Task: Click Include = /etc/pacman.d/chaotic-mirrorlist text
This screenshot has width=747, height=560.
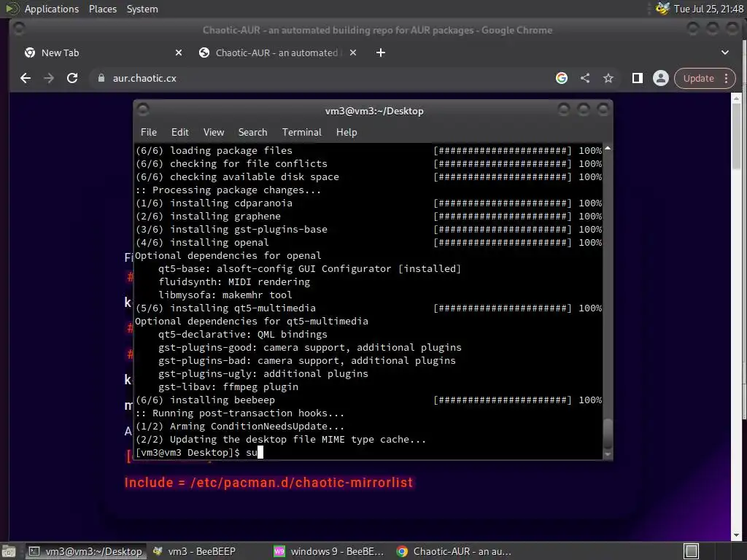Action: [268, 483]
